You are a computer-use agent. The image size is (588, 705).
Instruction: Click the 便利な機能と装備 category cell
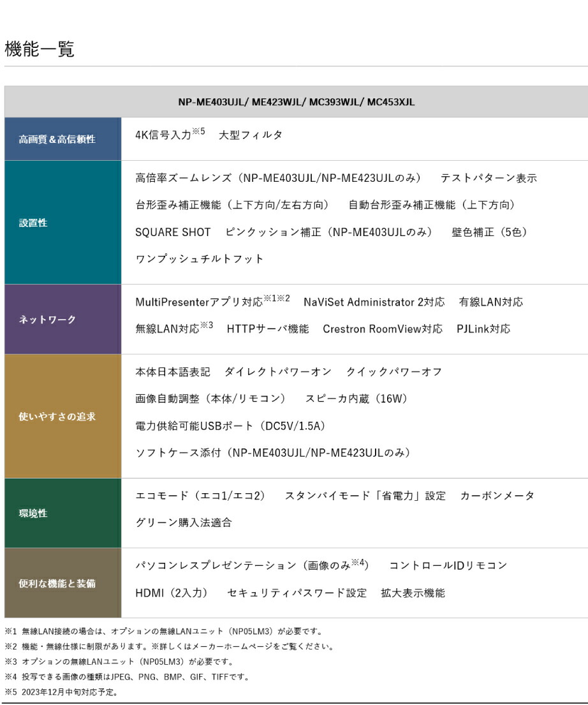point(63,583)
